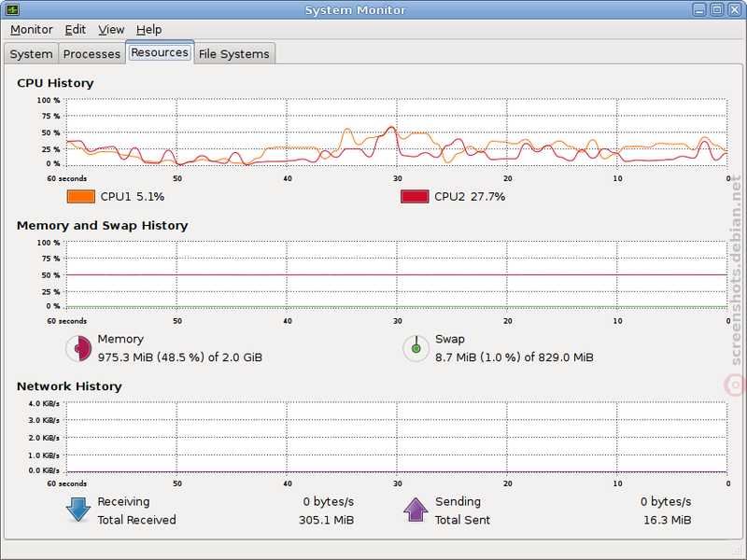The image size is (747, 560).
Task: Open the Edit menu
Action: tap(76, 30)
